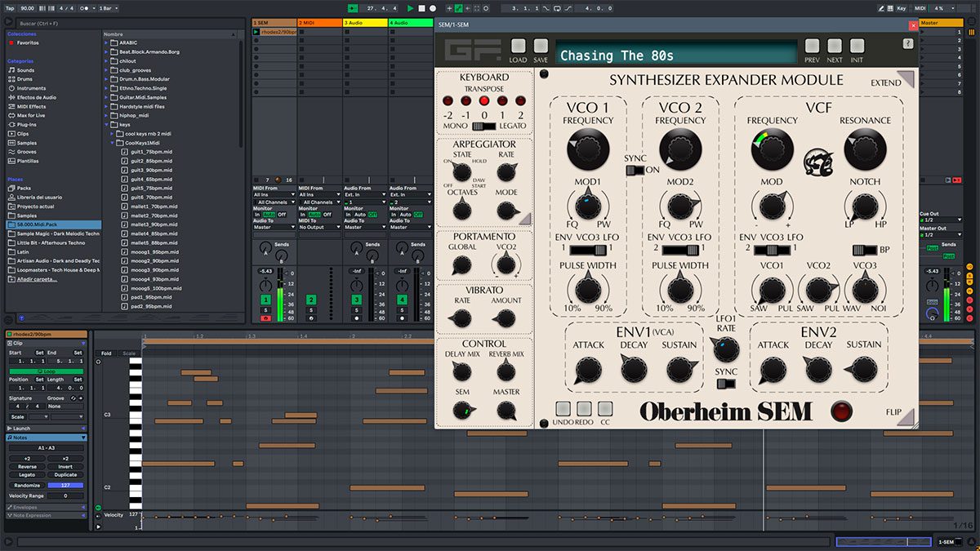980x551 pixels.
Task: Click the VCO 1 Frequency knob
Action: [588, 150]
